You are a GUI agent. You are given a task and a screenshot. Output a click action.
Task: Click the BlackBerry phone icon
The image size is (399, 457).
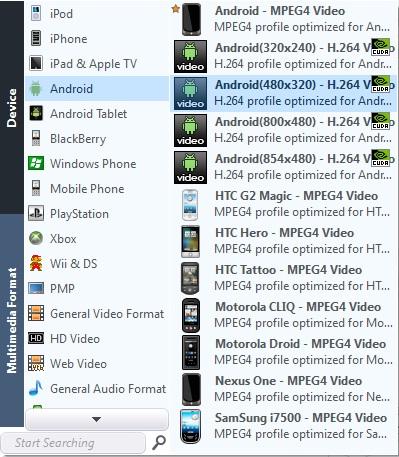pos(36,138)
